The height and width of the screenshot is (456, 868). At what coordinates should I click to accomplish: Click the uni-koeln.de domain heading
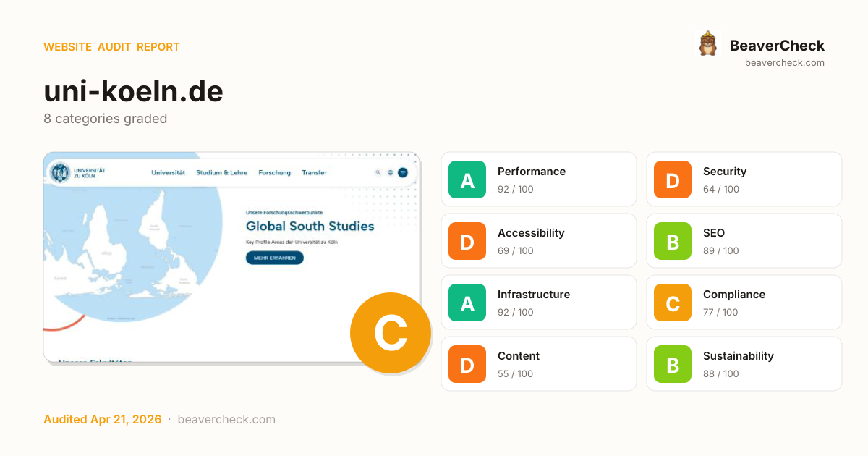point(133,92)
